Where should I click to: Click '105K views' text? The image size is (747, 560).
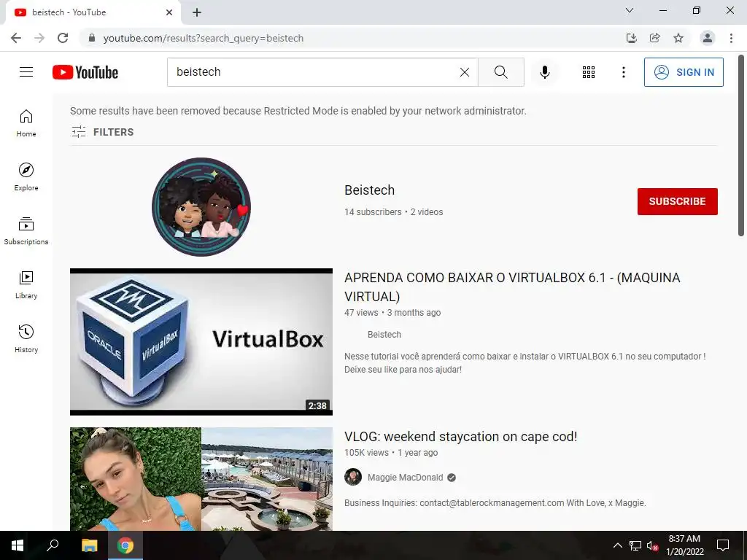click(x=366, y=453)
